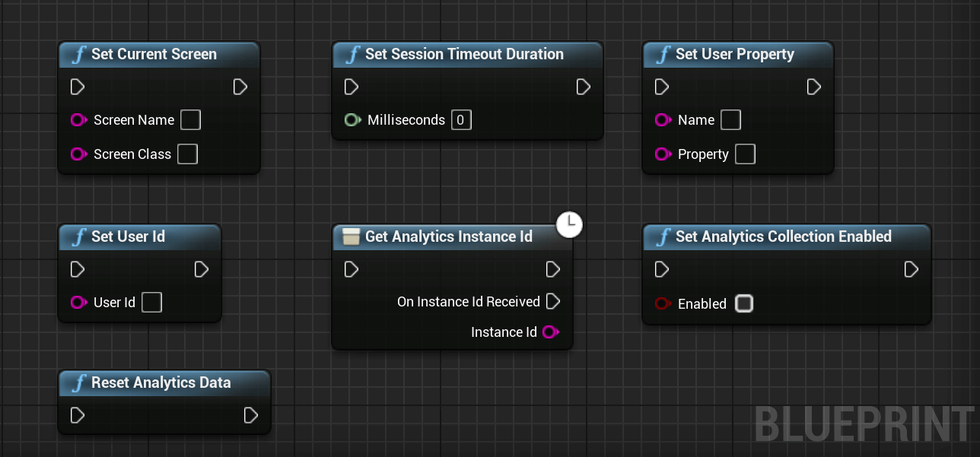The image size is (980, 457).
Task: Click the Property text input box
Action: 746,154
